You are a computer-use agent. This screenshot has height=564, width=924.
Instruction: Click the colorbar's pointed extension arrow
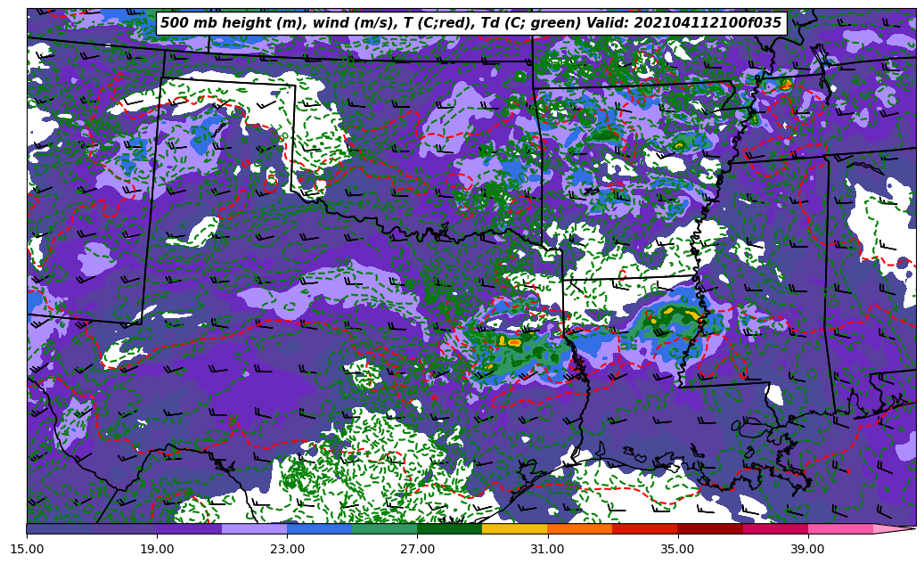tap(893, 528)
